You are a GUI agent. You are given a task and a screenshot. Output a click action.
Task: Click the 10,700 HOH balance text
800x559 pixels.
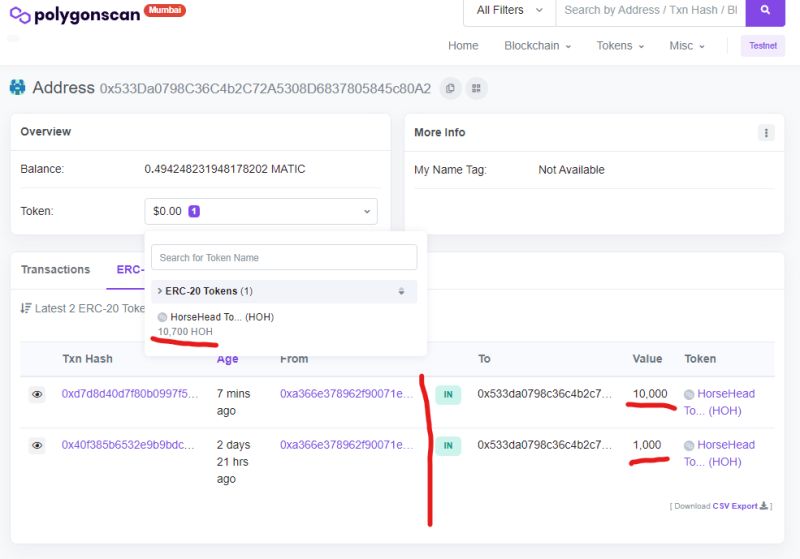pos(185,332)
